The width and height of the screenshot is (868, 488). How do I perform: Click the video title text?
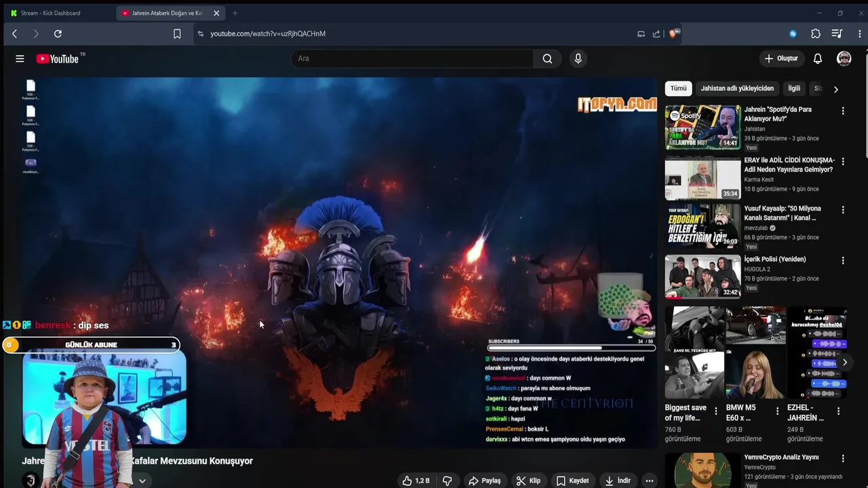(137, 461)
